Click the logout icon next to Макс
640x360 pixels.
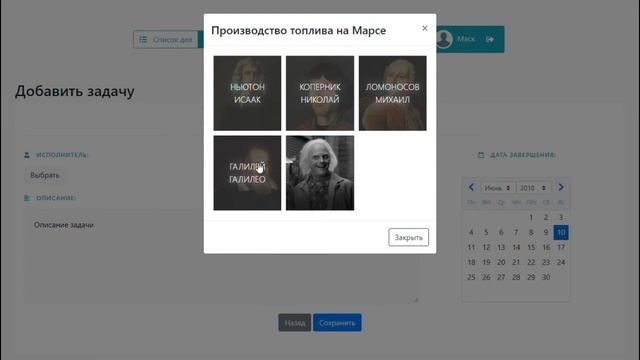coord(490,39)
